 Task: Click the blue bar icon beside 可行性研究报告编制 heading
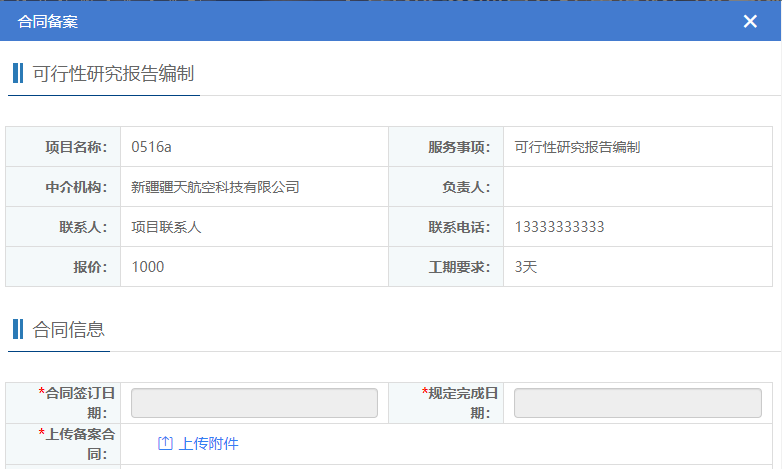tap(18, 73)
